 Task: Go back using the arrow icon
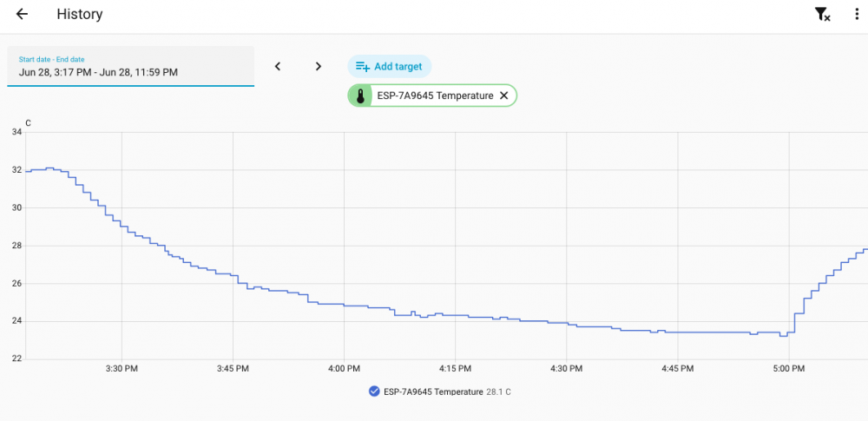click(x=22, y=15)
